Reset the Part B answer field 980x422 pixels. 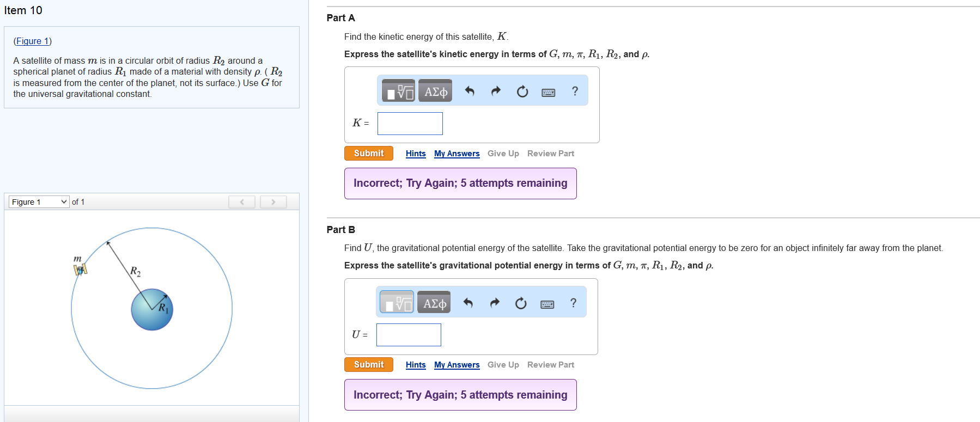[521, 303]
